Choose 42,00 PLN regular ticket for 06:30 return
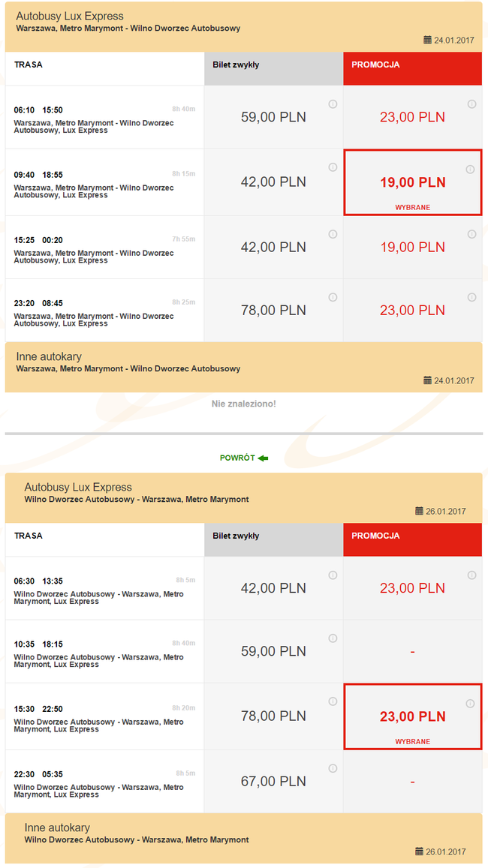This screenshot has height=868, width=488. coord(273,588)
